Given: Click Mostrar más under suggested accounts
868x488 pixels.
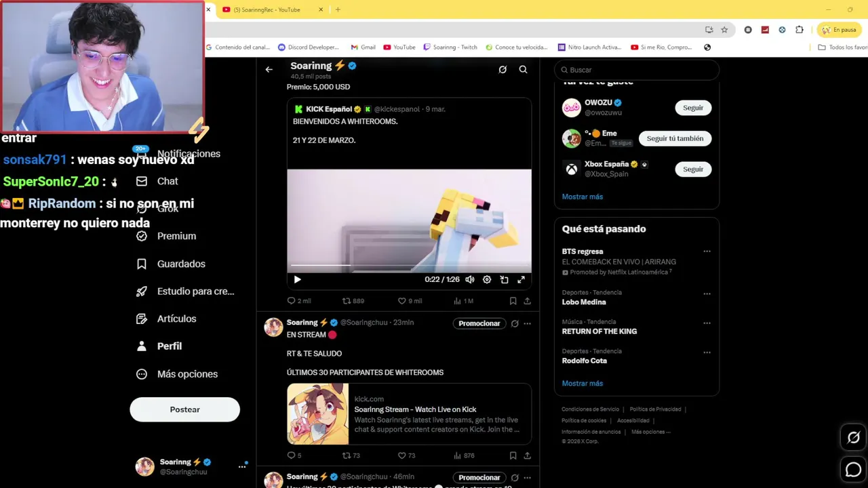Looking at the screenshot, I should 582,197.
